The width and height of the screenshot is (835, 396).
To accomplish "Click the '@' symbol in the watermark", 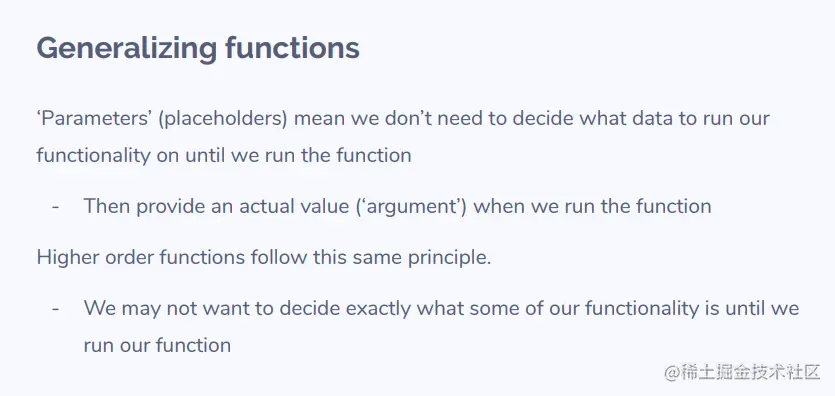I will [x=672, y=373].
